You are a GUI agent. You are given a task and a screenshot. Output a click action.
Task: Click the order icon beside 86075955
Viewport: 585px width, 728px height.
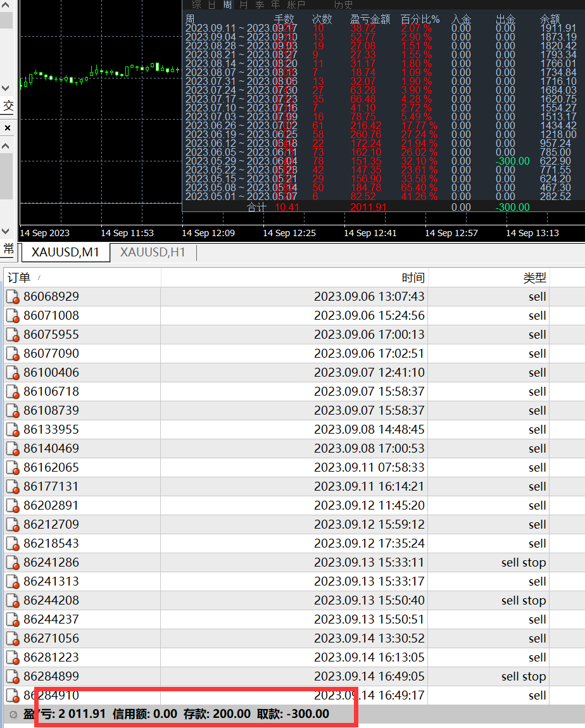point(13,335)
